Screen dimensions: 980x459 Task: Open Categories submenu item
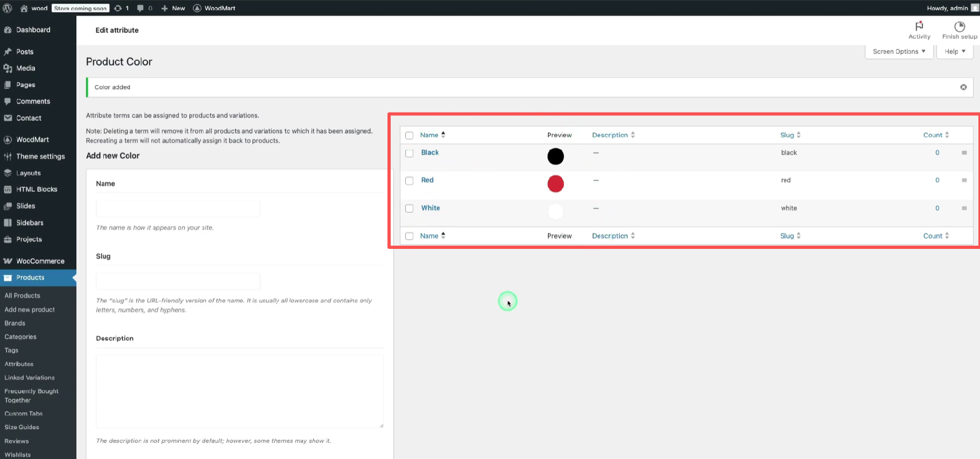coord(20,337)
